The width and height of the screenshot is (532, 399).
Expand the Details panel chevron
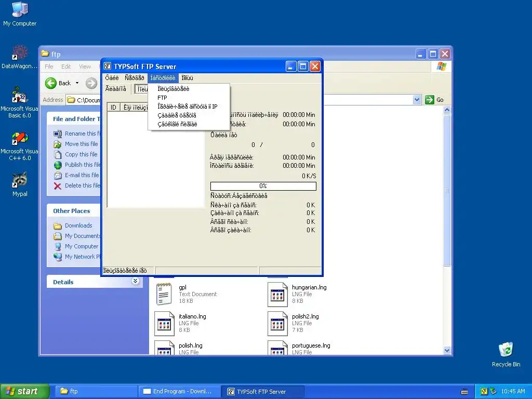click(135, 281)
